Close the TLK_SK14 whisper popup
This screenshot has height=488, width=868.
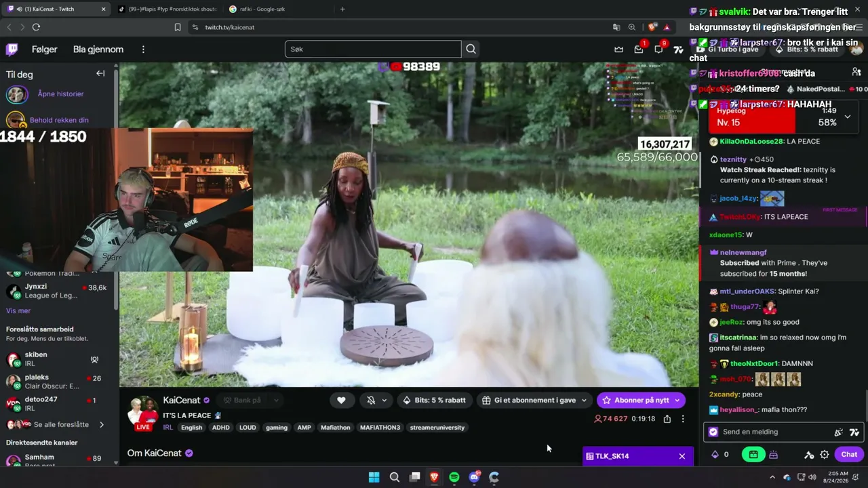pyautogui.click(x=682, y=456)
